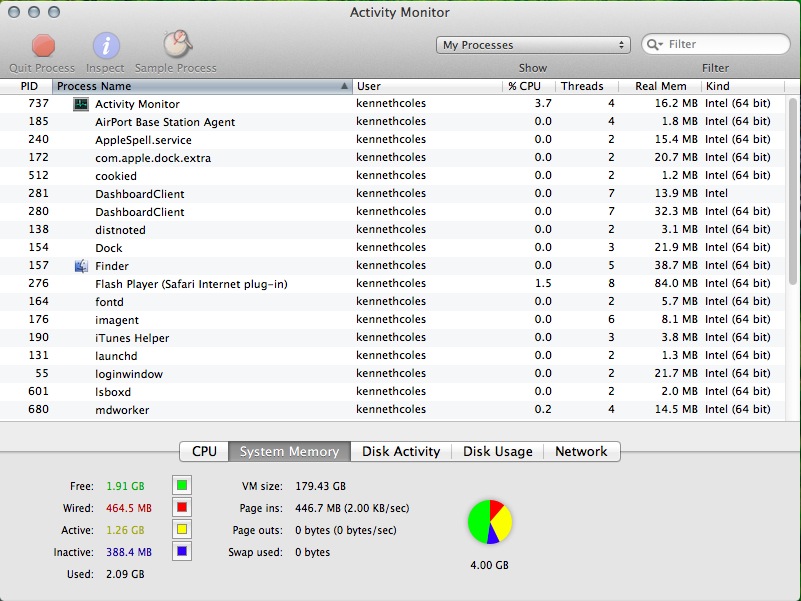Click Active 1.26 GB value

[125, 530]
